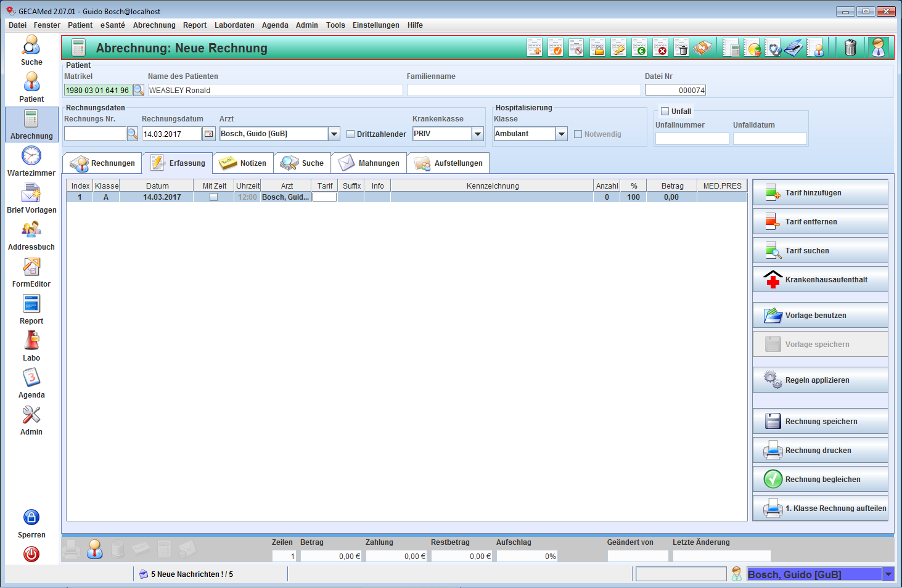The height and width of the screenshot is (588, 902).
Task: Click the stethoscope document icon in toolbar
Action: [x=773, y=47]
